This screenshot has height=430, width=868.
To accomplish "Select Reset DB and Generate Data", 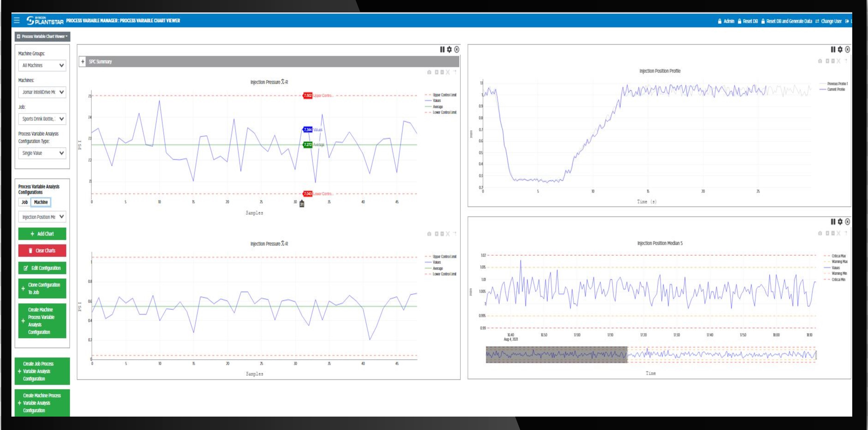I will (788, 21).
